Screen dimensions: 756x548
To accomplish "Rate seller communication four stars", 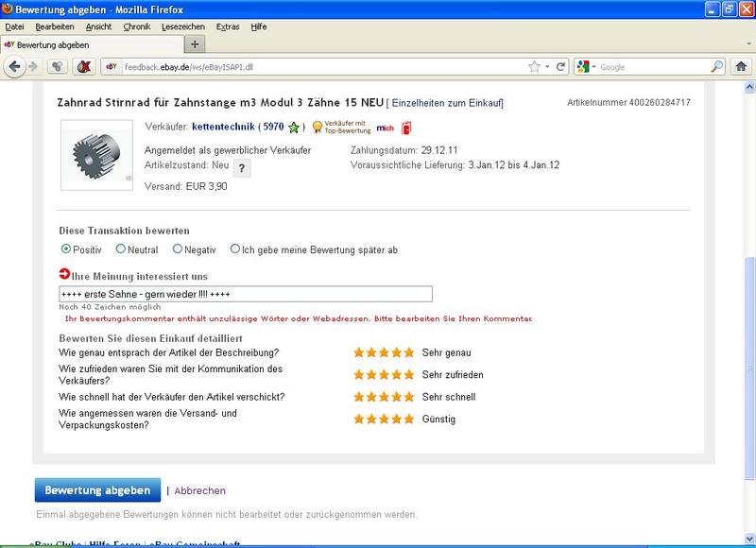I will 396,374.
